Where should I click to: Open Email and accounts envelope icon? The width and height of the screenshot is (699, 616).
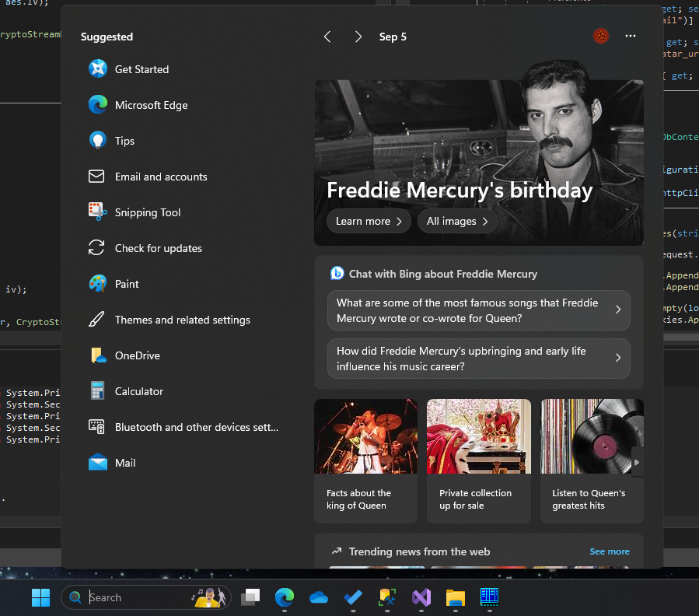[x=96, y=177]
